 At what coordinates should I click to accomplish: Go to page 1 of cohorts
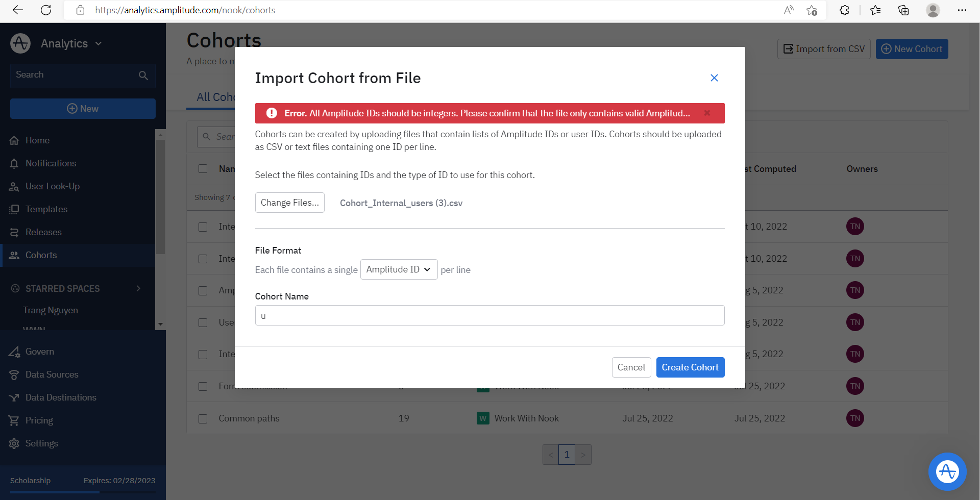(x=567, y=455)
